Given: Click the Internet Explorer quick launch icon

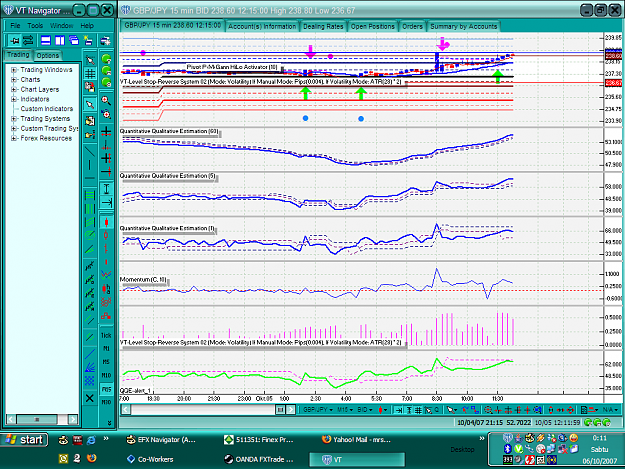Looking at the screenshot, I should [x=91, y=440].
